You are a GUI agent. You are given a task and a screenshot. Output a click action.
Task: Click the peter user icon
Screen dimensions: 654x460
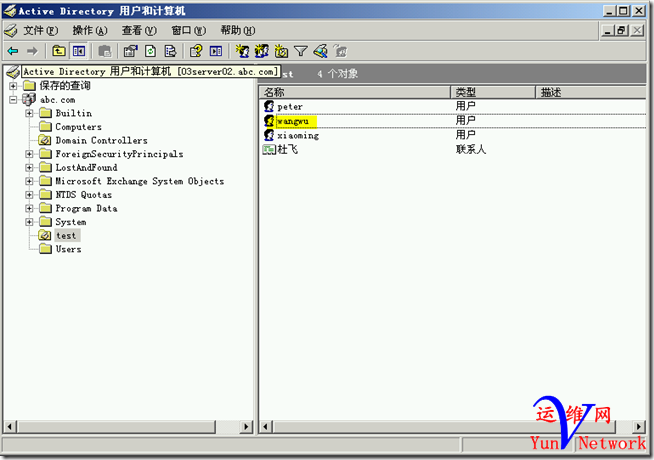[269, 106]
